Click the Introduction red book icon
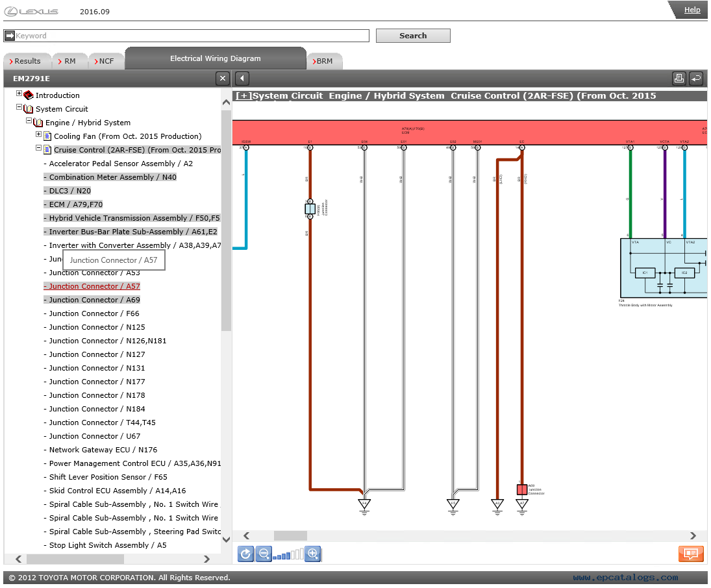This screenshot has width=711, height=588. [x=29, y=95]
